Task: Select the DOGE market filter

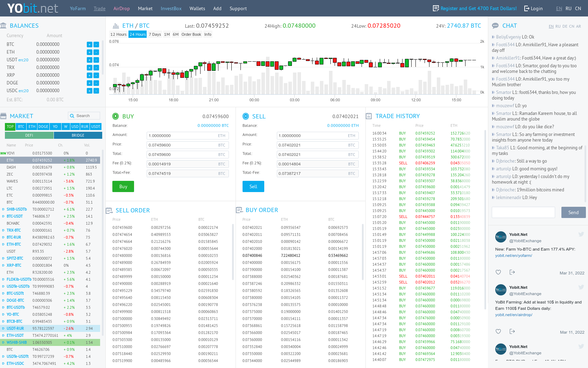Action: pos(43,127)
